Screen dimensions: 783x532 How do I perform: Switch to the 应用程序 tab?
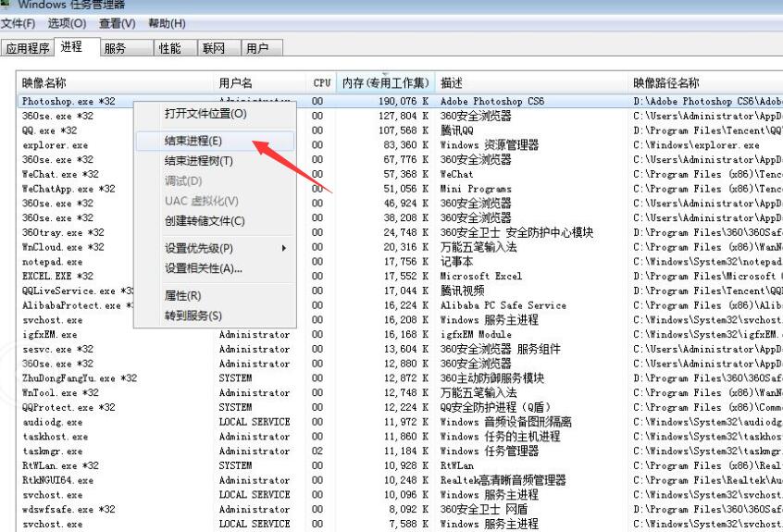tap(28, 48)
